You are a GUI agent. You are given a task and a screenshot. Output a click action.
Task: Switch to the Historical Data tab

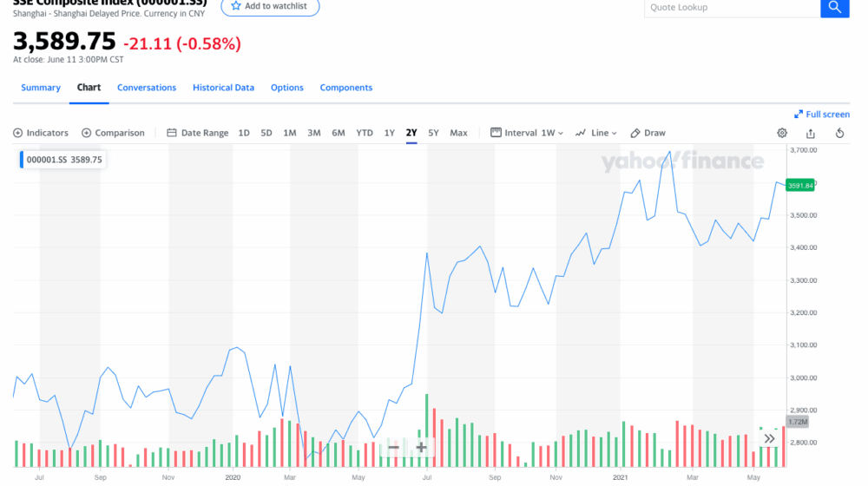[x=223, y=88]
